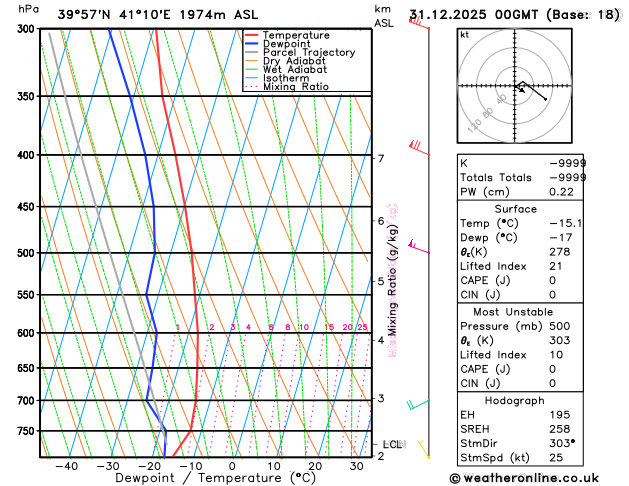The height and width of the screenshot is (486, 629).
Task: Click the hodograph circular wind plot
Action: pos(515,86)
